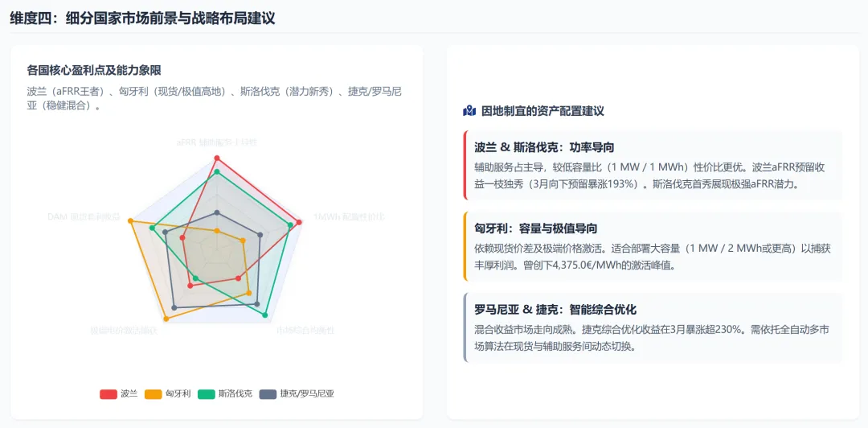Click the 维度四 page title
Viewport: 868px width, 428px height.
pyautogui.click(x=143, y=19)
